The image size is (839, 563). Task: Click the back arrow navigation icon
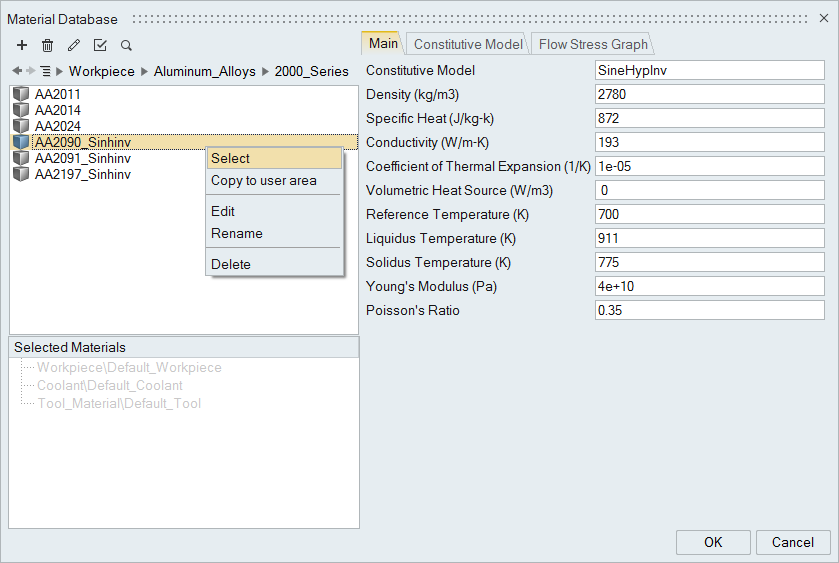[x=16, y=71]
